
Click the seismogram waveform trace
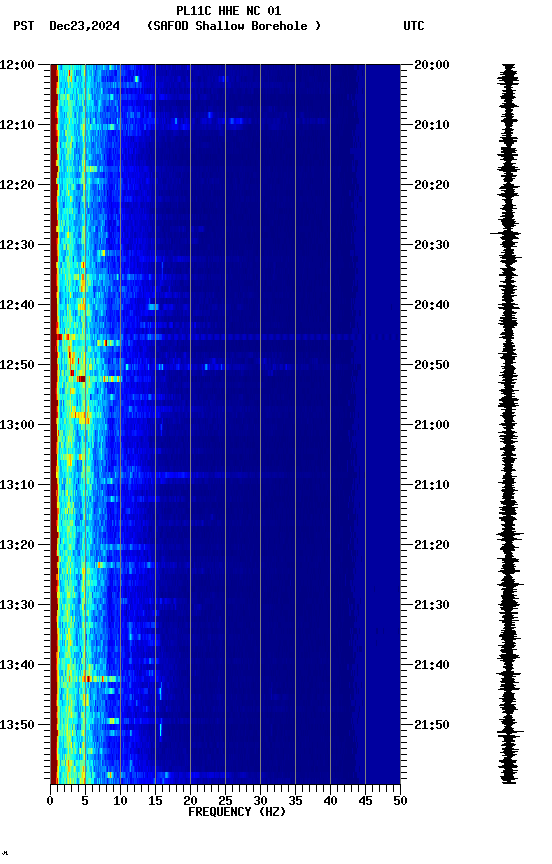coord(508,424)
